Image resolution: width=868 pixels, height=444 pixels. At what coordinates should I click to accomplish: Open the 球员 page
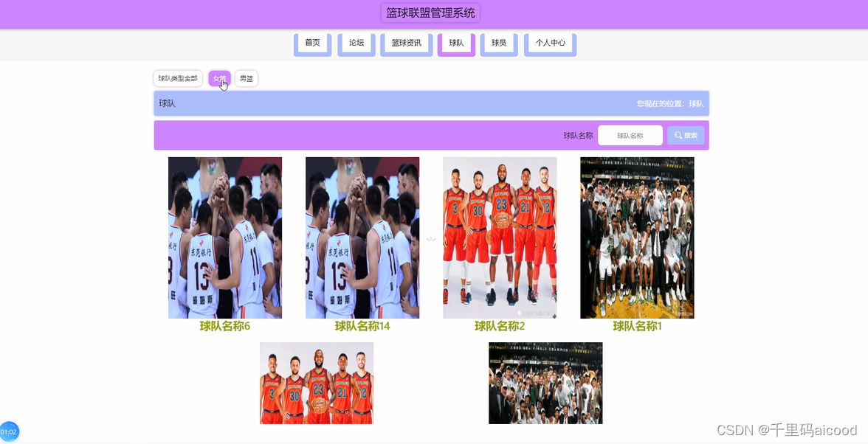point(499,44)
